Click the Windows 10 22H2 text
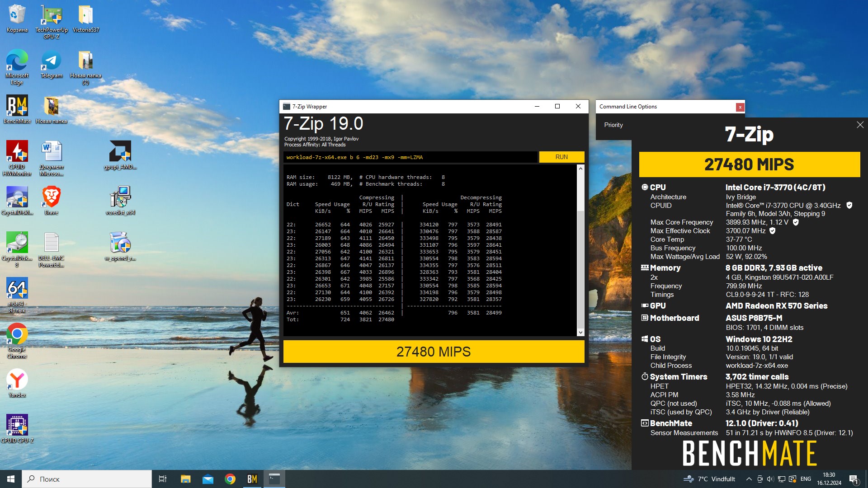The height and width of the screenshot is (488, 868). pos(759,339)
